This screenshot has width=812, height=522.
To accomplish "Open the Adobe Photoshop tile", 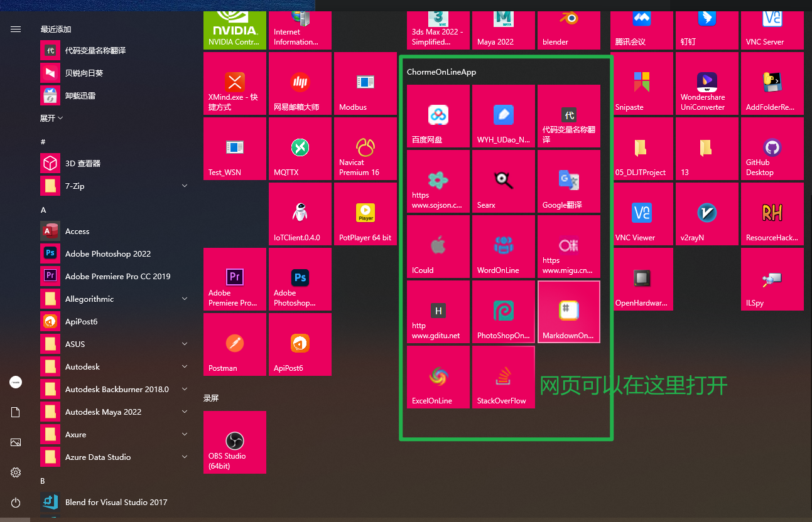I will (x=300, y=279).
